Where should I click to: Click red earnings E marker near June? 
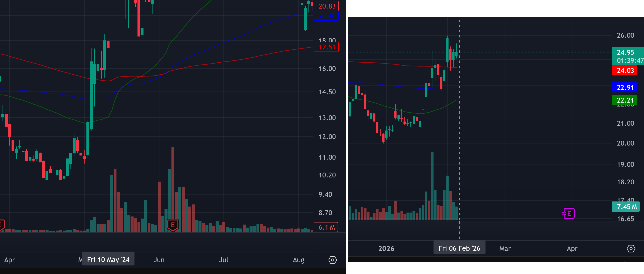[173, 225]
